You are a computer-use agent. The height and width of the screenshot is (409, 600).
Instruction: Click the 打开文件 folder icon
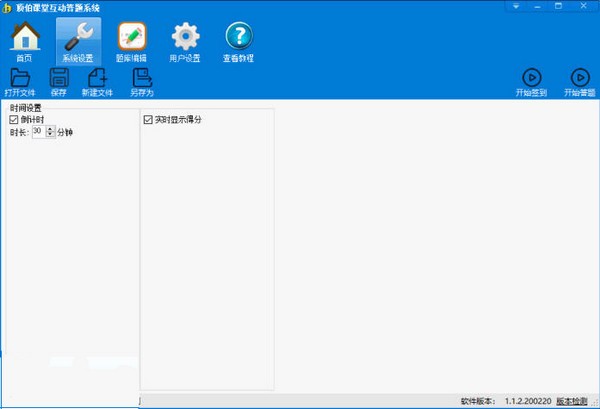coord(20,80)
